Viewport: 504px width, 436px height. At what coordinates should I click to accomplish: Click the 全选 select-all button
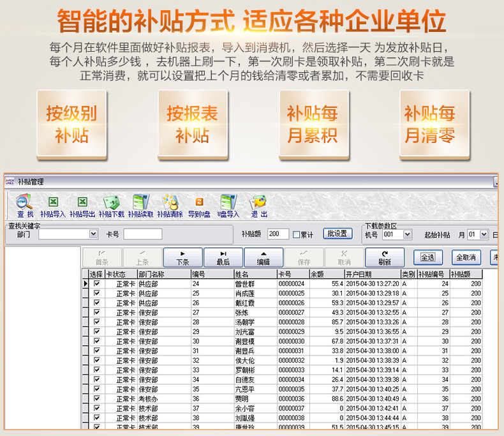[428, 257]
